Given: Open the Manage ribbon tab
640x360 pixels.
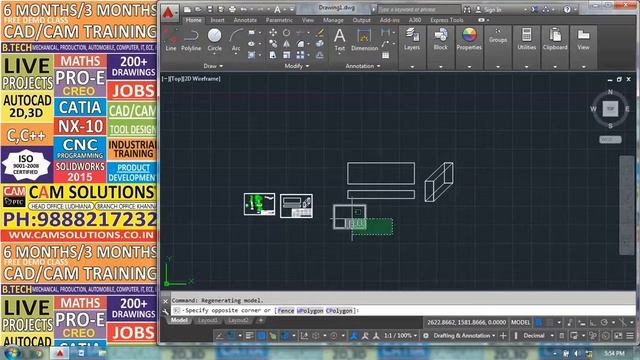Looking at the screenshot, I should point(333,20).
